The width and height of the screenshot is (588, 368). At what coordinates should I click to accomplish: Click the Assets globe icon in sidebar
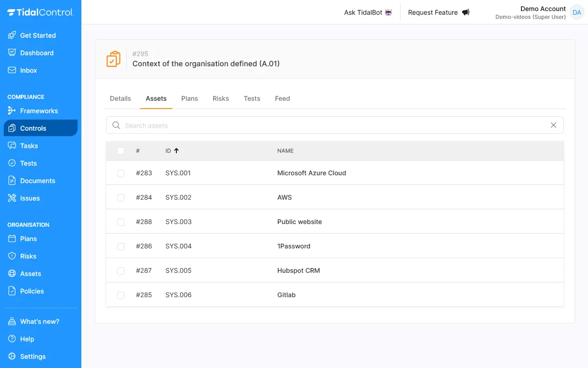tap(12, 274)
